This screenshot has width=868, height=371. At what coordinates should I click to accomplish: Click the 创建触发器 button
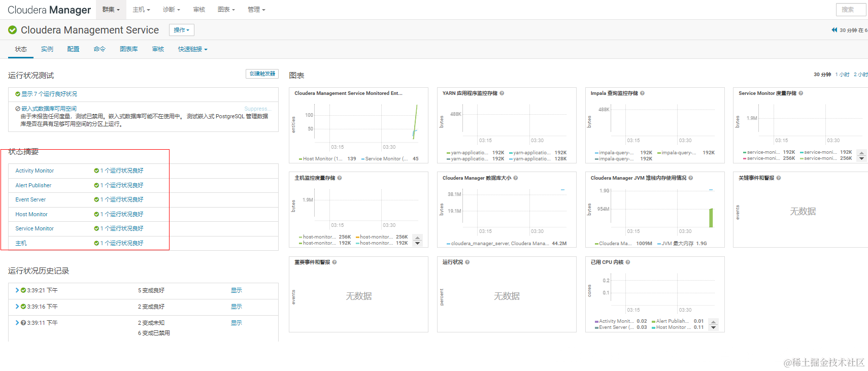(262, 74)
